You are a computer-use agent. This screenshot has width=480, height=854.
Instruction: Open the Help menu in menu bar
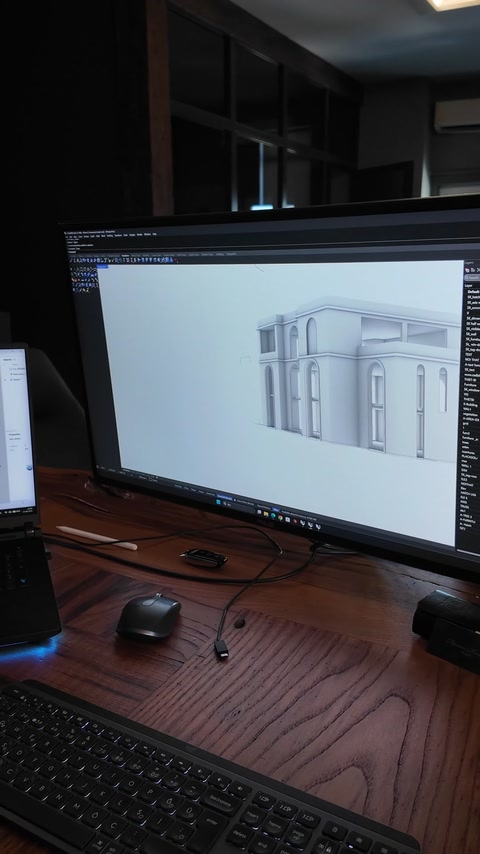(x=155, y=234)
